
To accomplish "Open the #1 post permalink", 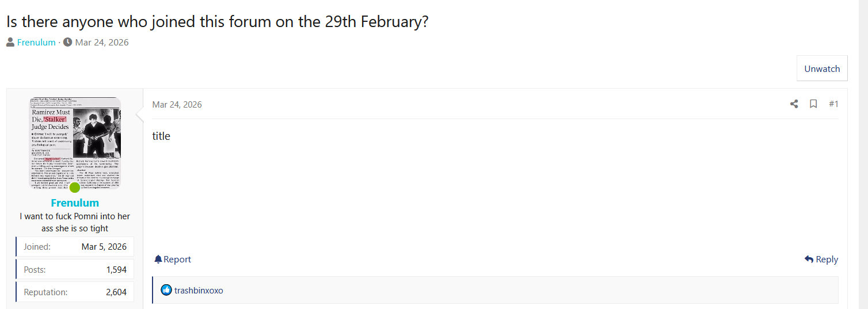I will (x=833, y=104).
